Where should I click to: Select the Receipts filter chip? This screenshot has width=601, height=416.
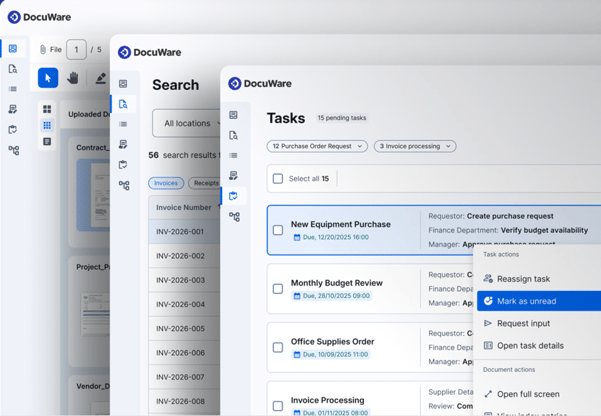[204, 183]
